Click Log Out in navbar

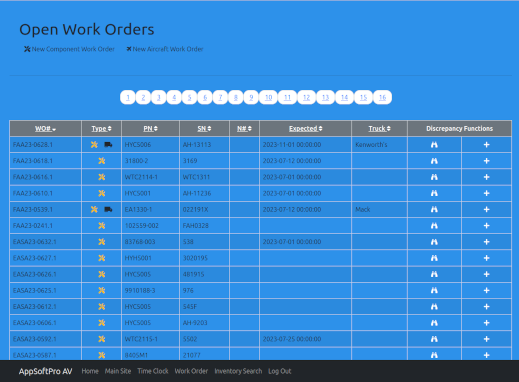point(280,371)
